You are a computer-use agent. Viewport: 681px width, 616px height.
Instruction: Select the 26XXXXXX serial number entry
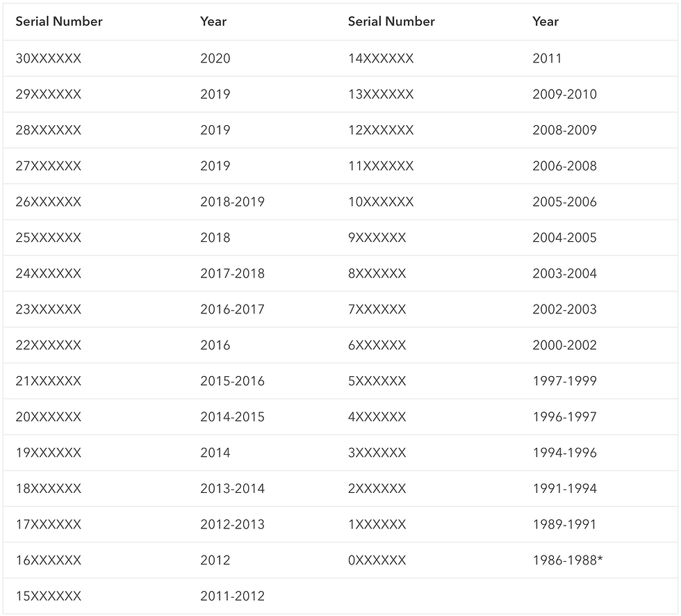click(49, 202)
